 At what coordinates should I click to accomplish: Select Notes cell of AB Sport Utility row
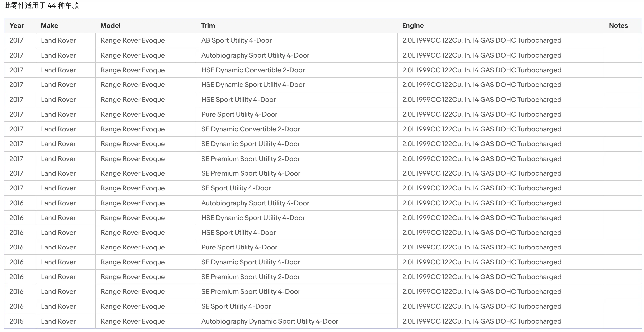coord(623,40)
